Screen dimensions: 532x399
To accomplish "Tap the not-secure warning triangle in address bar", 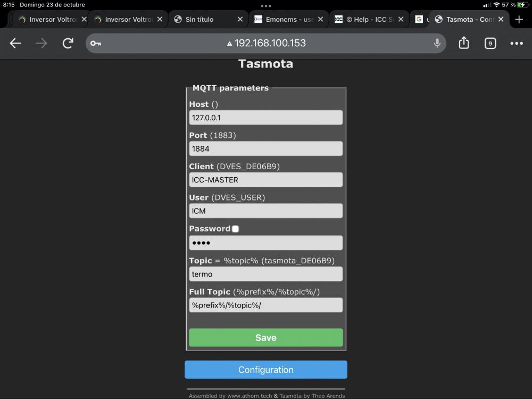I will 230,43.
